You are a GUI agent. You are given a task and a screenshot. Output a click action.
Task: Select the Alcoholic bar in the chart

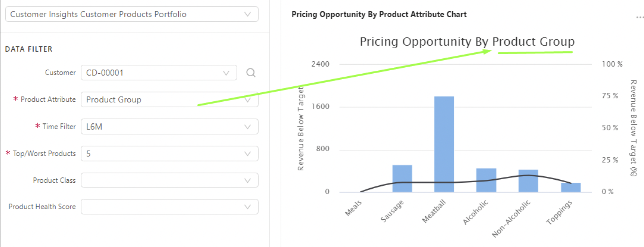click(486, 180)
